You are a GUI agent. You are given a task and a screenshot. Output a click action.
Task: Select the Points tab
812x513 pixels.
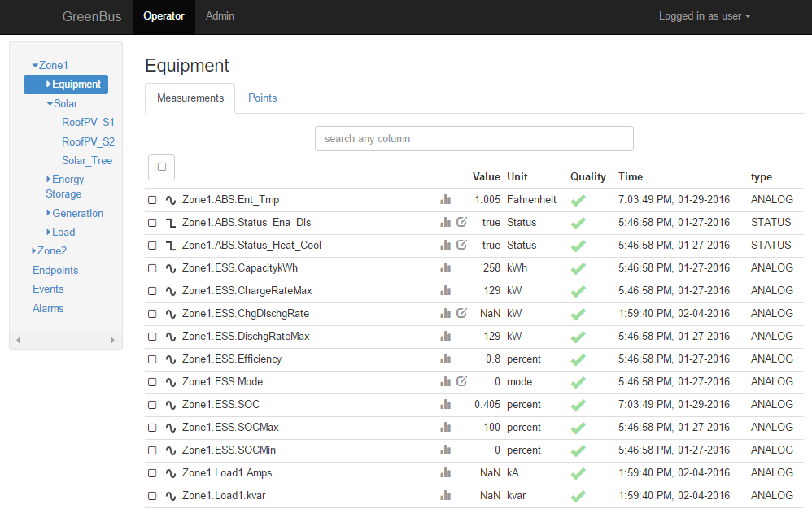pos(263,98)
